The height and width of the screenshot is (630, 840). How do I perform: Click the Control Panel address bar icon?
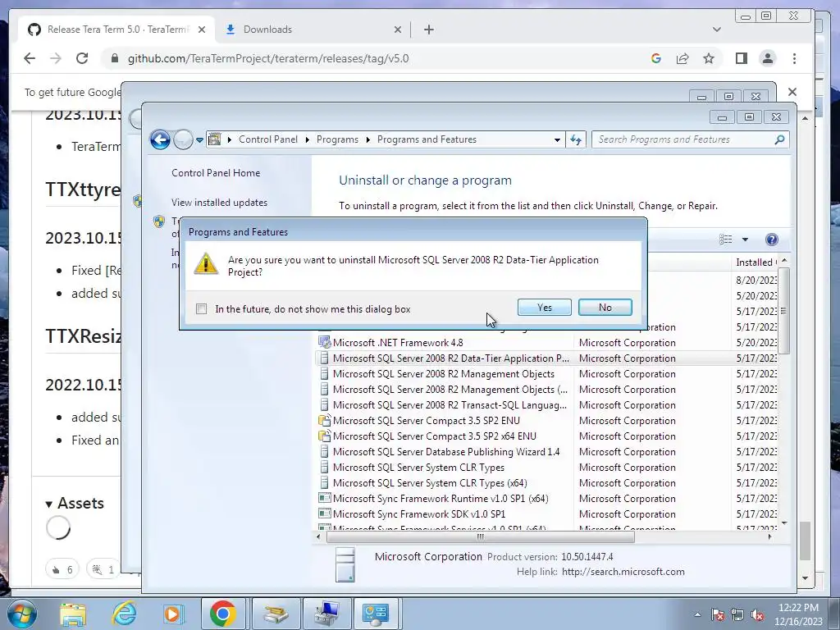point(214,139)
